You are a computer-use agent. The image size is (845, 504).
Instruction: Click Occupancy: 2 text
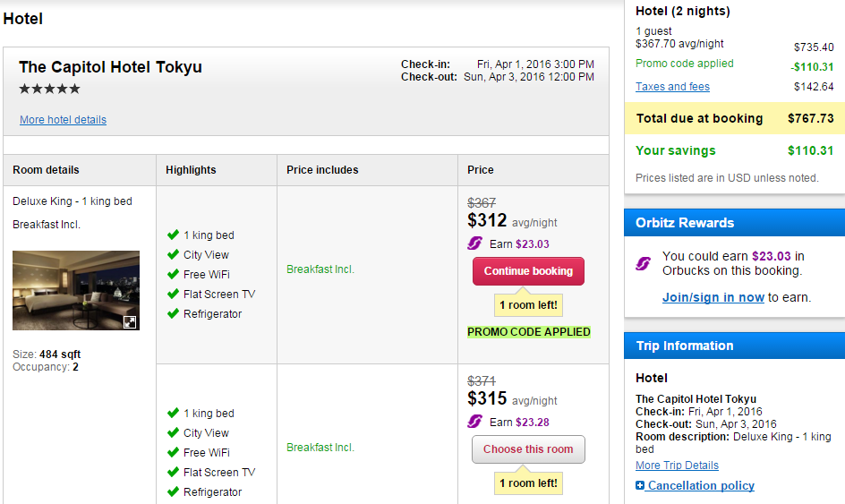pos(46,366)
